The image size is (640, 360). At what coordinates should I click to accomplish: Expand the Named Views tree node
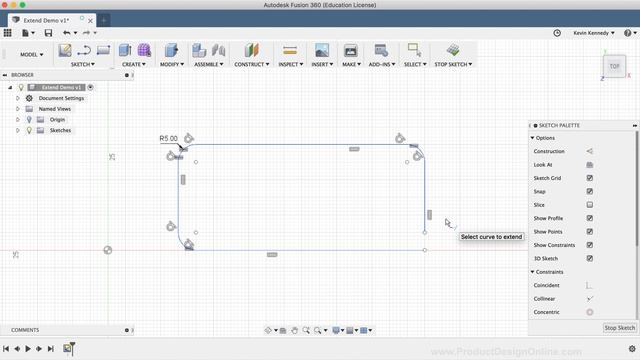[x=18, y=109]
